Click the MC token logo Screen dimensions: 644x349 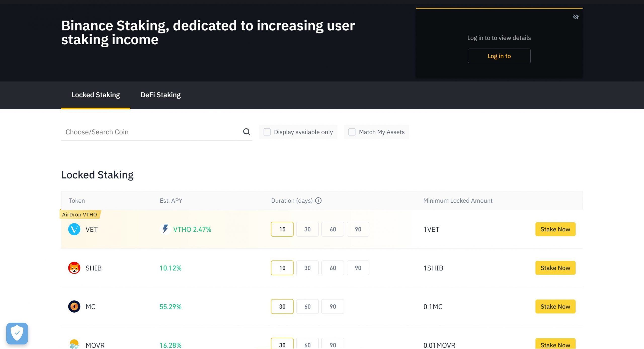74,307
